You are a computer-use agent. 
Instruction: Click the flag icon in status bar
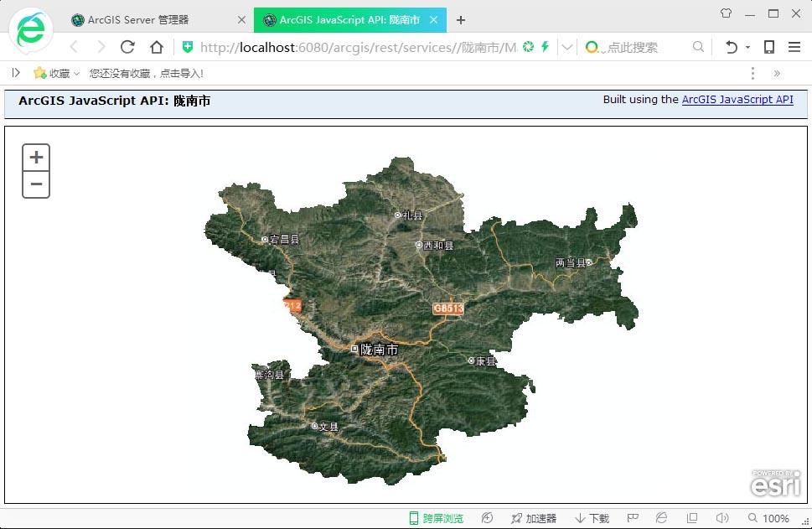633,517
